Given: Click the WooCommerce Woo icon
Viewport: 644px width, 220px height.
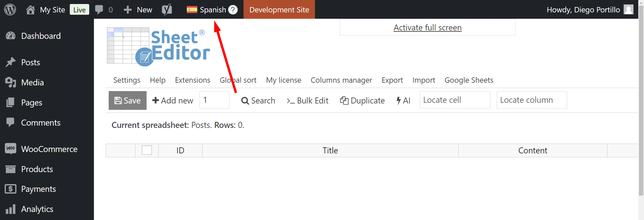Looking at the screenshot, I should click(x=11, y=148).
